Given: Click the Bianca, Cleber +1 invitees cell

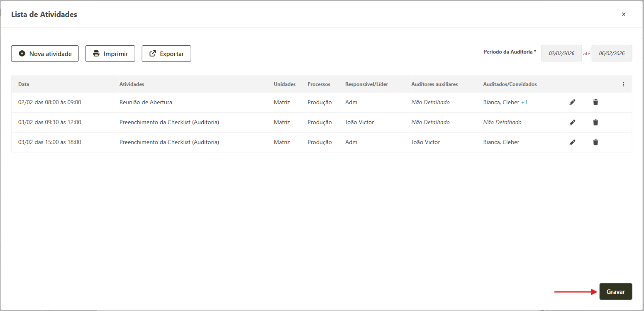Looking at the screenshot, I should click(505, 102).
